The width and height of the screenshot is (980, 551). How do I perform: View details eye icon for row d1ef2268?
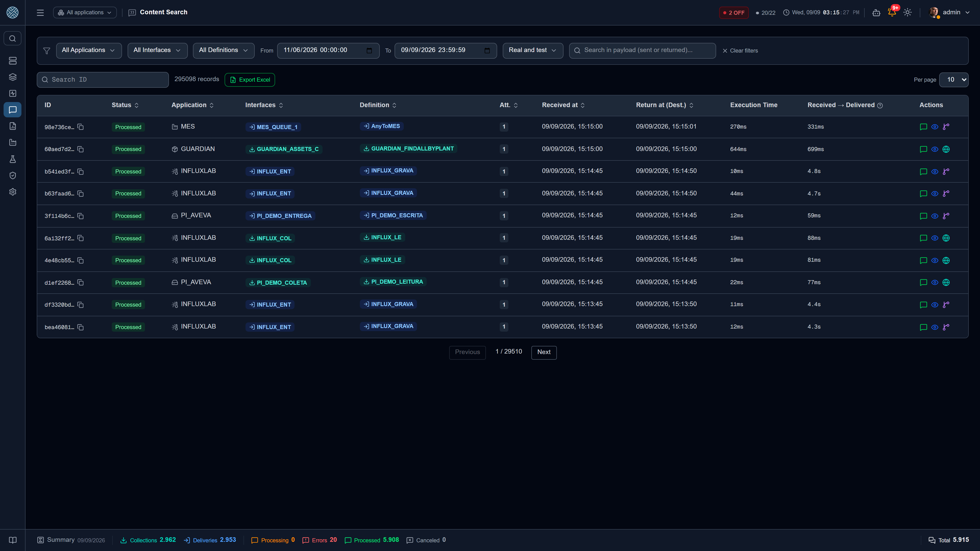point(935,283)
